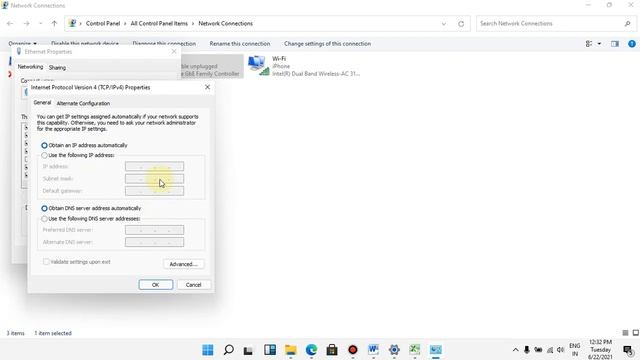Confirm IPv4 properties with OK
Viewport: 640px width, 360px height.
click(156, 285)
